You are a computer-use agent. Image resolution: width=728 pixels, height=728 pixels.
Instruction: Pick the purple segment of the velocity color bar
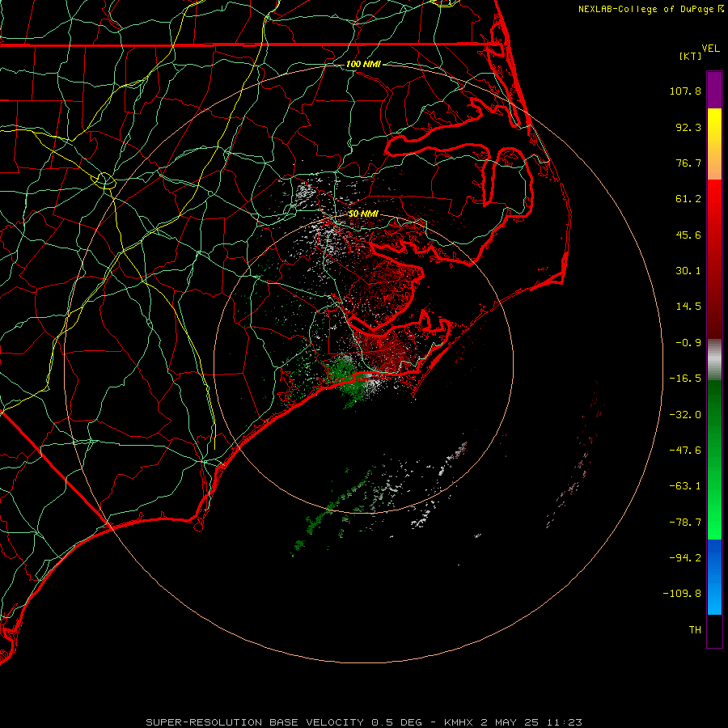point(714,90)
